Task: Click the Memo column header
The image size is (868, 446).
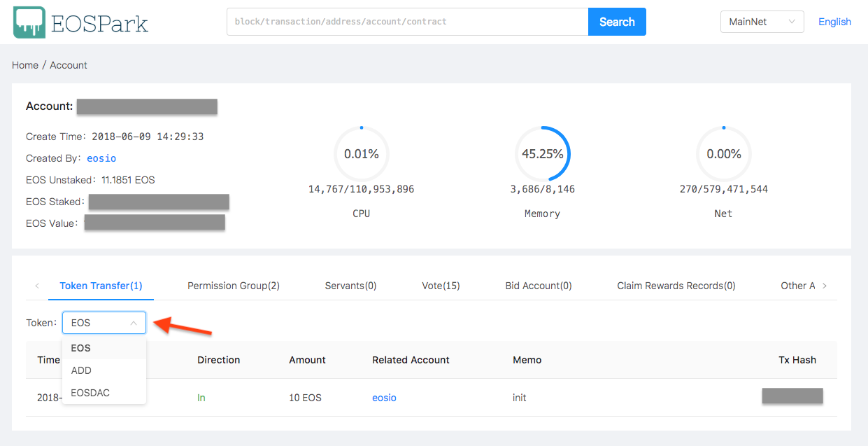Action: point(527,360)
